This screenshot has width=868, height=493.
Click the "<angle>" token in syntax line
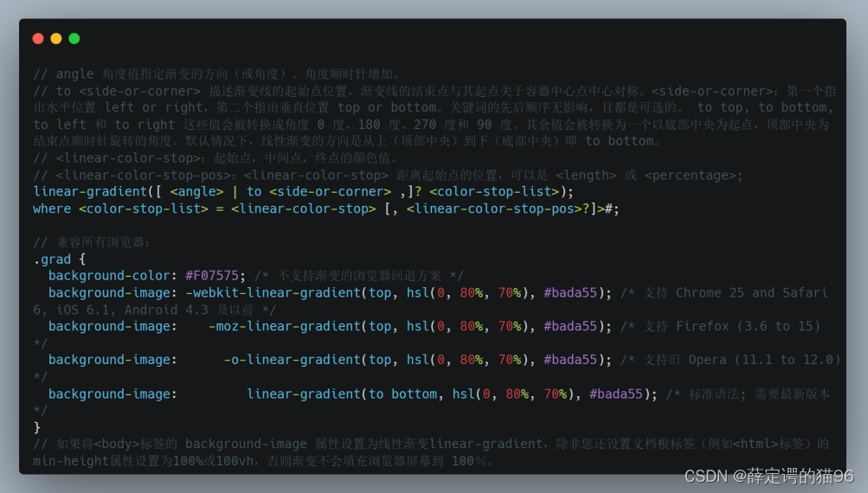point(196,192)
